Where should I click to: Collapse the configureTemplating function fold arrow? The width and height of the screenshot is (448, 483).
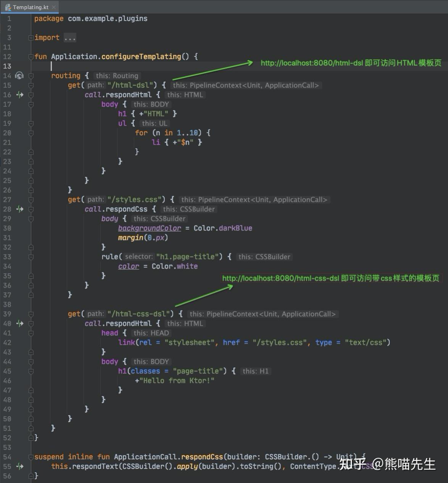click(31, 56)
